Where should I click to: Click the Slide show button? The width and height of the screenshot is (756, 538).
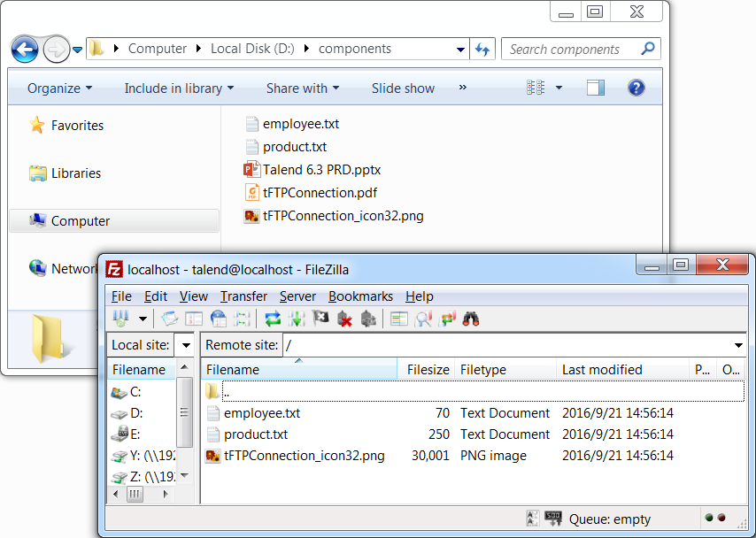tap(403, 88)
